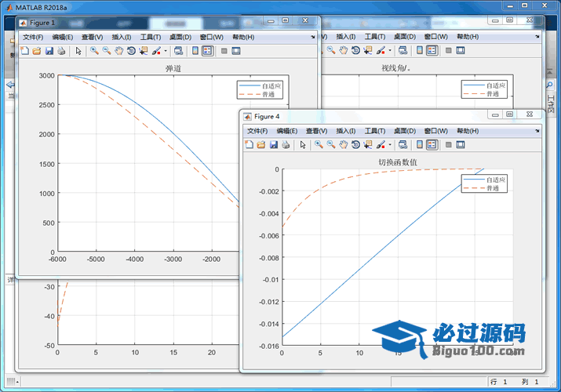Expand Brush tool dropdown arrow in Figure 4

point(390,144)
